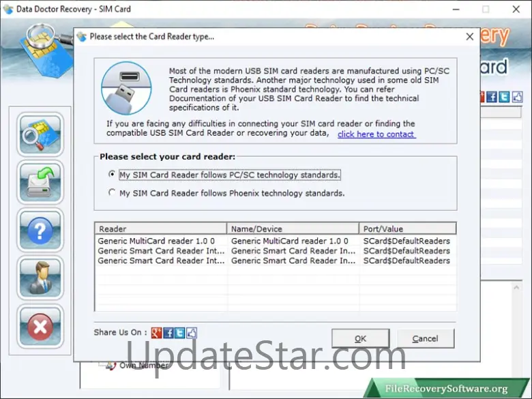532x399 pixels.
Task: Share on Twitter in dialog
Action: pyautogui.click(x=180, y=333)
